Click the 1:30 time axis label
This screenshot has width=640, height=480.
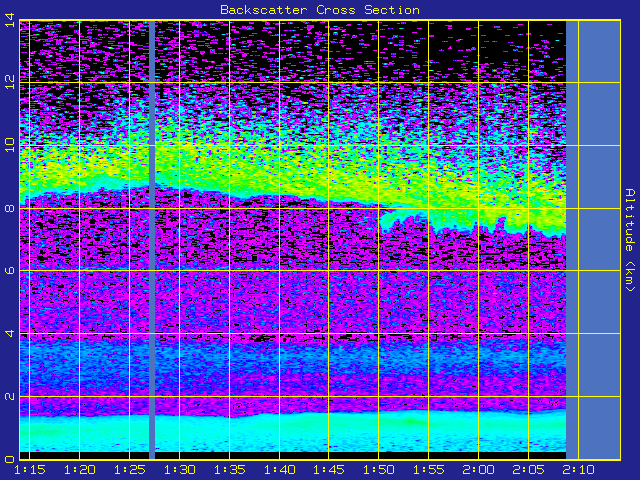point(179,469)
